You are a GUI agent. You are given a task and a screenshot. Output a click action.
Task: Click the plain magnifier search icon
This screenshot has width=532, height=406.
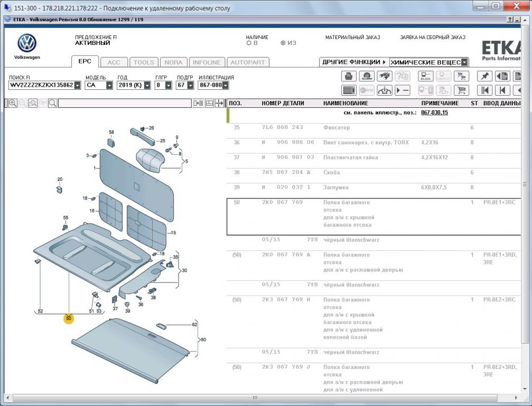point(53,103)
